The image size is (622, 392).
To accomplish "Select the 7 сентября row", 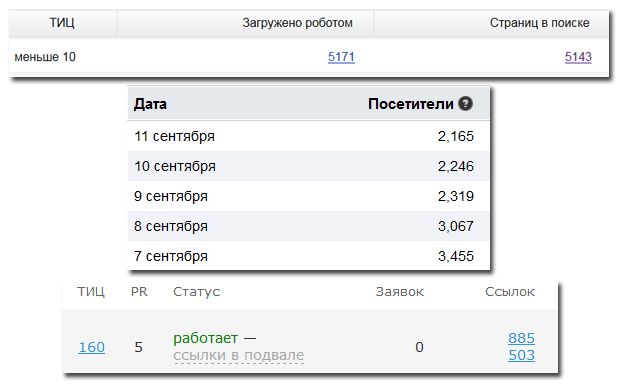I will click(308, 256).
